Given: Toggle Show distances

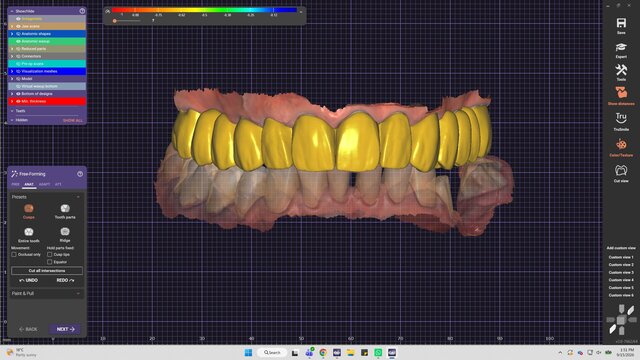Looking at the screenshot, I should coord(621,96).
